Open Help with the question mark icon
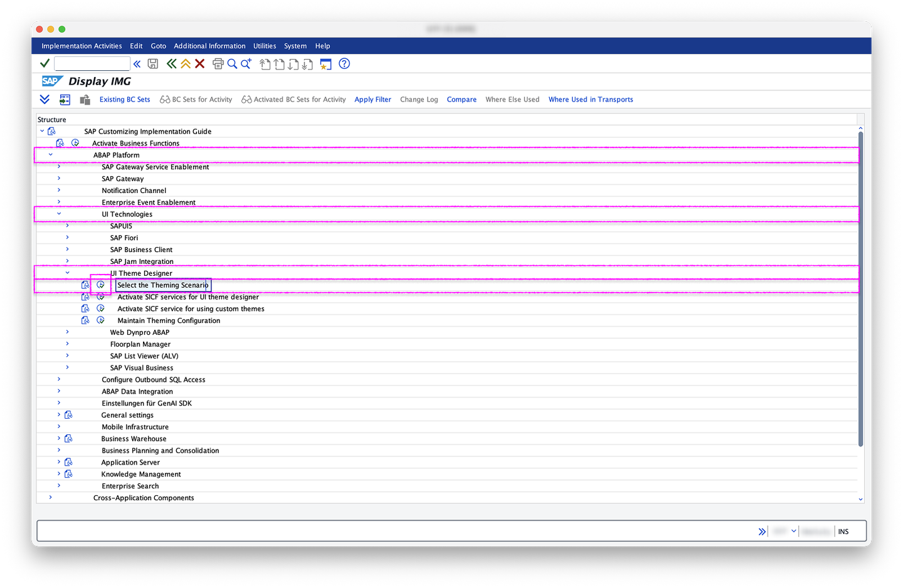Viewport: 903px width, 588px height. point(344,63)
